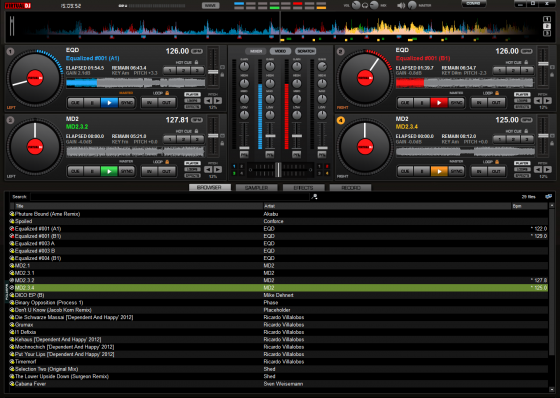Set loop IN point on deck 1
Image resolution: width=560 pixels, height=398 pixels.
(x=149, y=103)
